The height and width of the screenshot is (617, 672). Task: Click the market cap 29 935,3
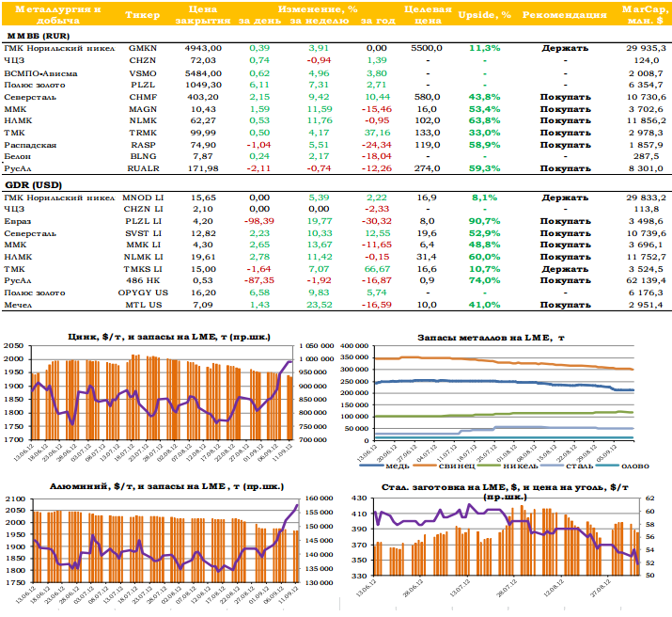pyautogui.click(x=647, y=49)
